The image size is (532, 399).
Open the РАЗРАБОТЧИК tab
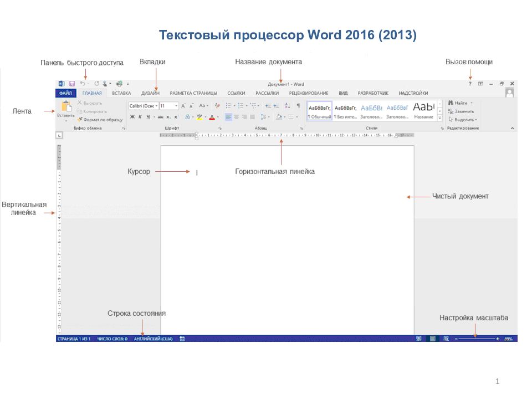(373, 93)
